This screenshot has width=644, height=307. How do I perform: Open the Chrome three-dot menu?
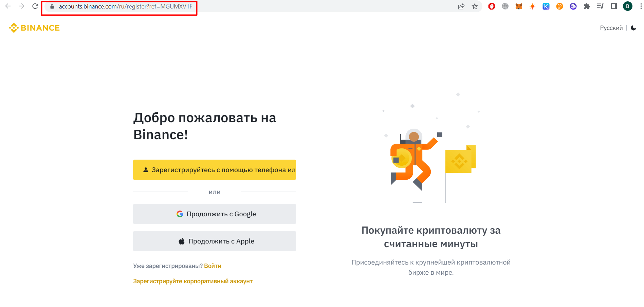click(641, 6)
